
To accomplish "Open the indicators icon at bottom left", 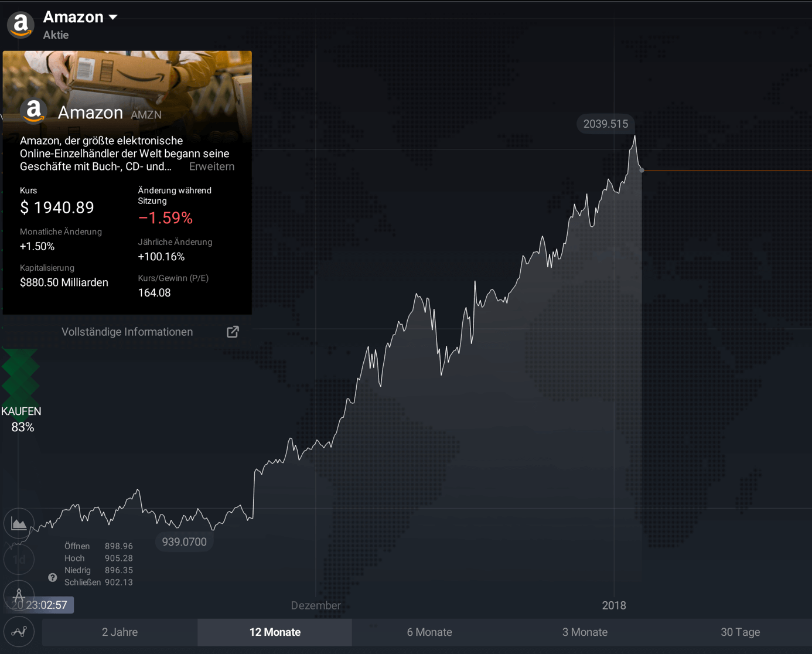I will click(x=19, y=632).
